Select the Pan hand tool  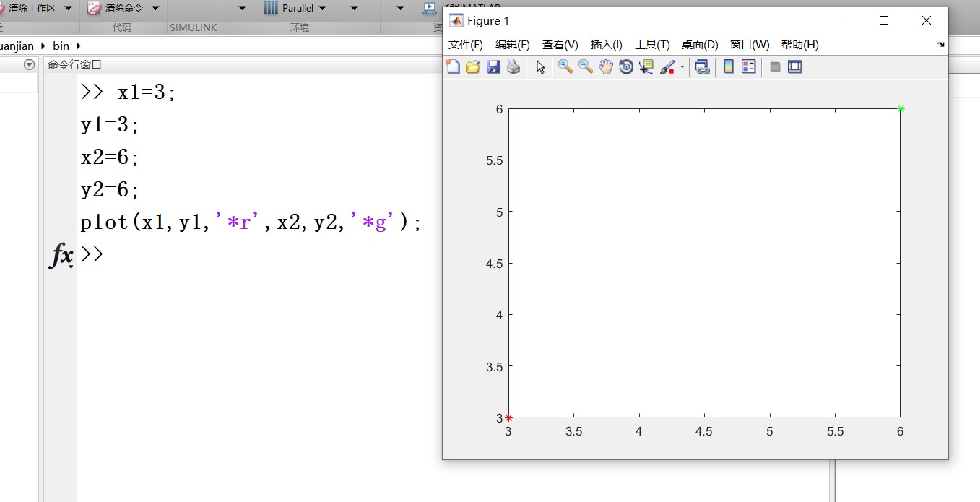pos(606,67)
